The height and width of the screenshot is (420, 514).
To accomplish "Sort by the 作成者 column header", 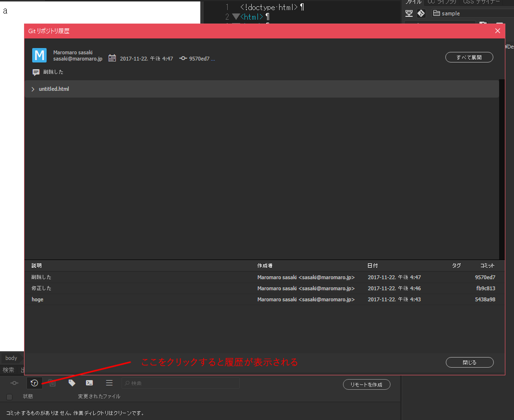I will 265,266.
